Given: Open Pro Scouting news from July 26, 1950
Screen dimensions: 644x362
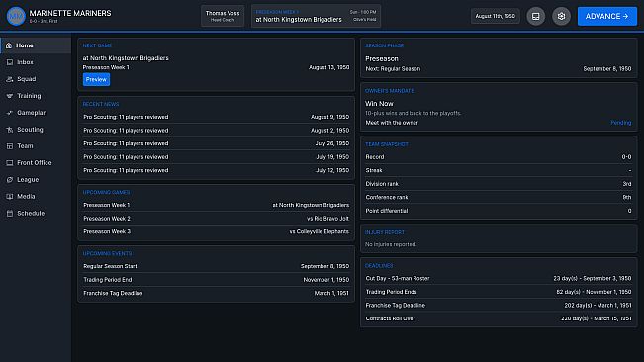Looking at the screenshot, I should tap(216, 143).
